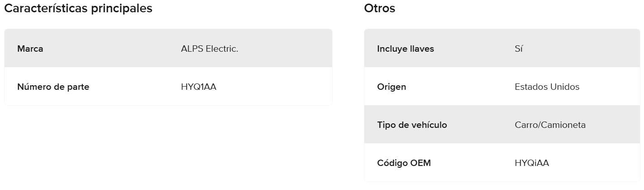Select the Estados Unidos origin value
The image size is (644, 190).
547,87
